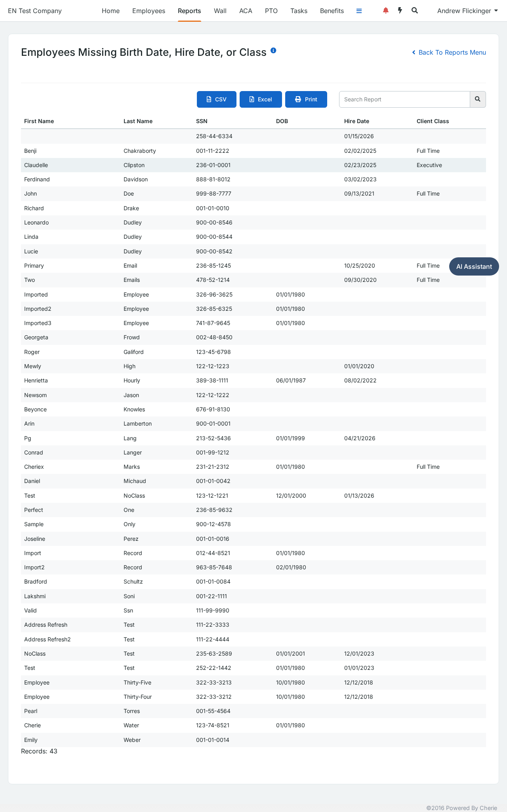Screen dimensions: 507x812
Task: Print the report
Action: pos(306,99)
